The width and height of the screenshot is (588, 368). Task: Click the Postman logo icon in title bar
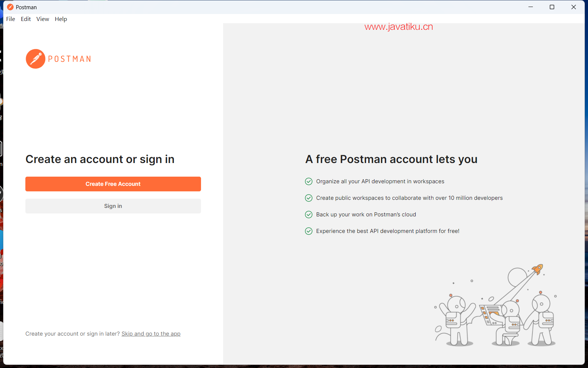click(10, 7)
